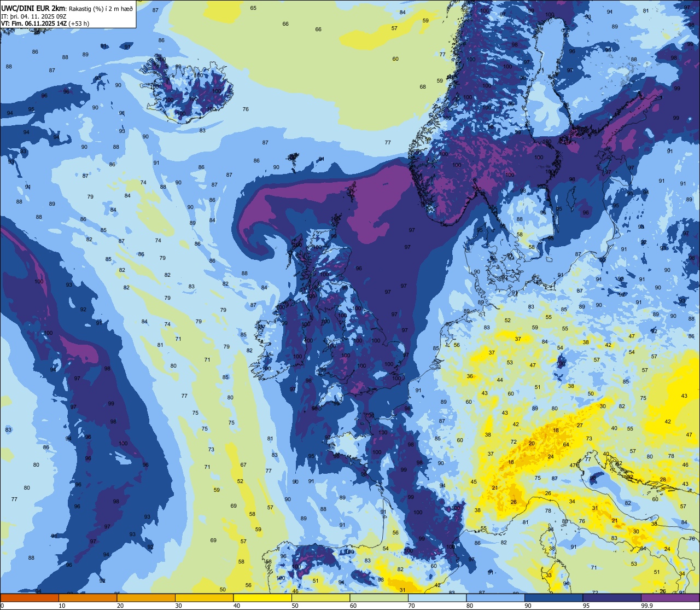Select the 30–40 golden legend swatch
Viewport: 700px width, 610px height.
coord(204,597)
